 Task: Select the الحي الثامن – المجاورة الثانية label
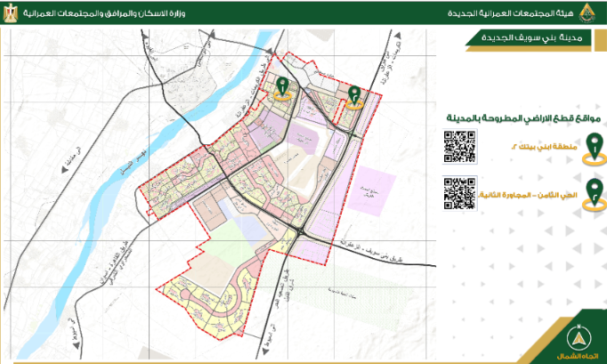(x=528, y=195)
